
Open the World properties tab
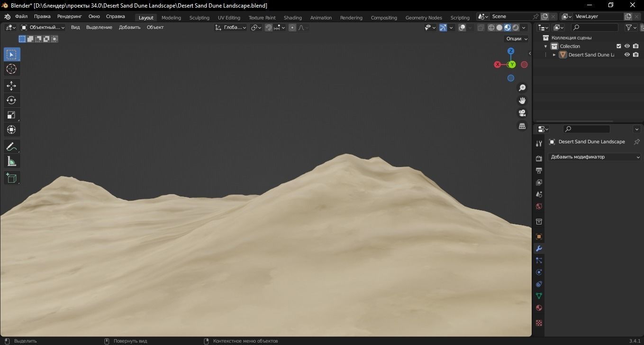click(x=539, y=206)
